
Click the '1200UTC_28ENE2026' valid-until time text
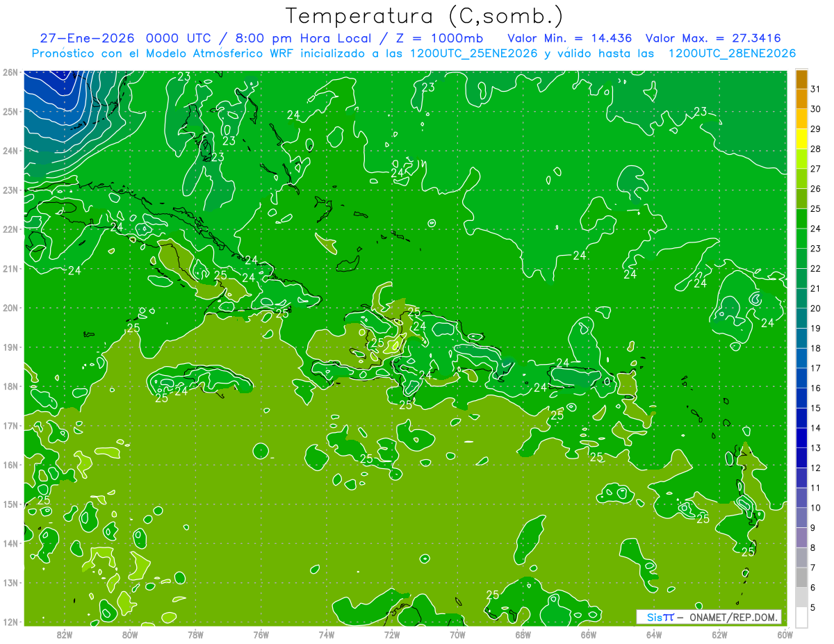pyautogui.click(x=732, y=53)
